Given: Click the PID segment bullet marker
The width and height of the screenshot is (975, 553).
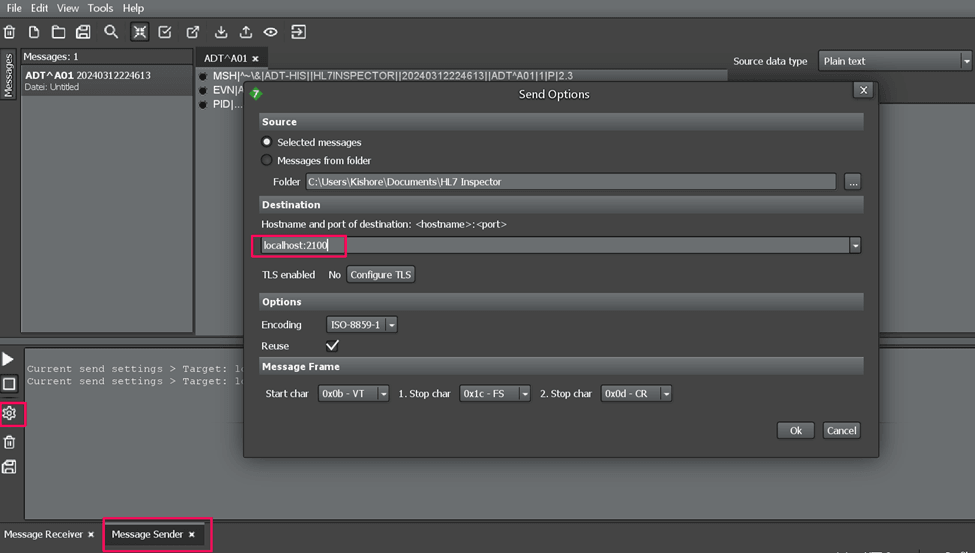Looking at the screenshot, I should [203, 105].
